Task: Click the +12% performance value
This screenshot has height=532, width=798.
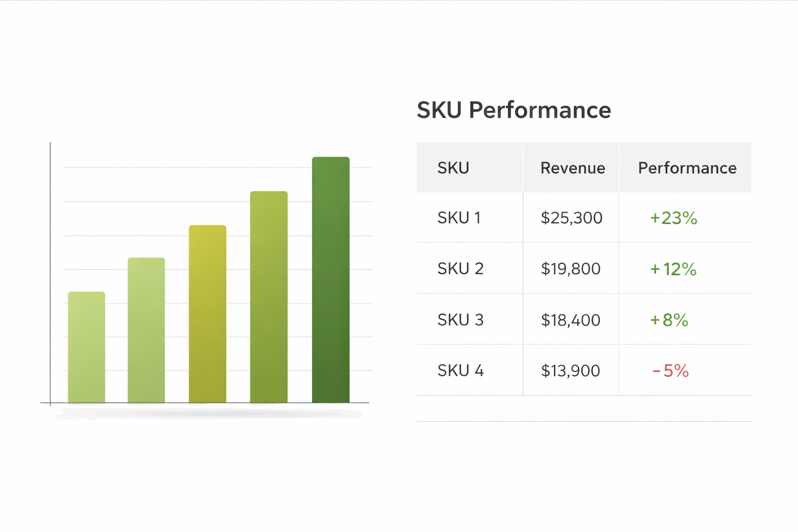Action: 673,269
